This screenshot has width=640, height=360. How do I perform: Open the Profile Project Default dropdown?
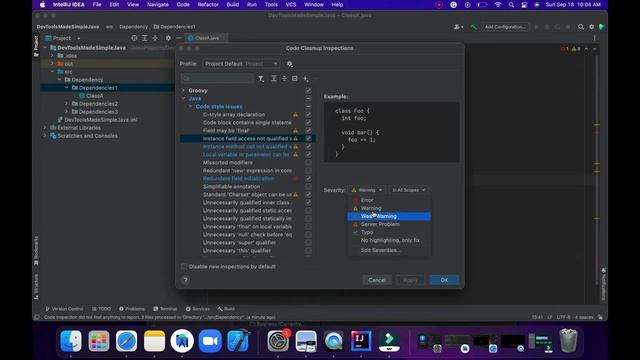click(x=241, y=64)
